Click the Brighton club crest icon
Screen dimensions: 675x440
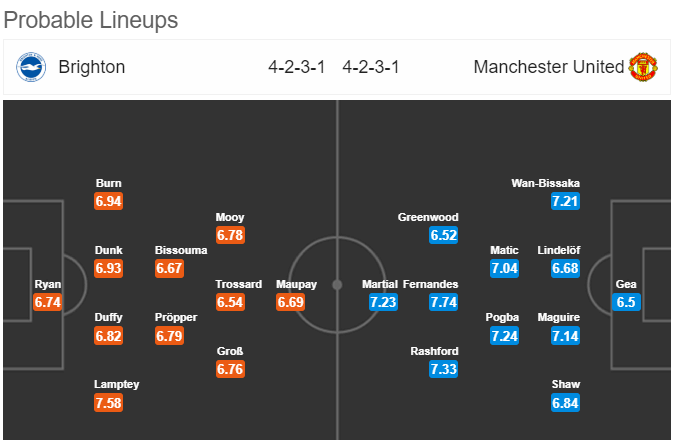31,67
